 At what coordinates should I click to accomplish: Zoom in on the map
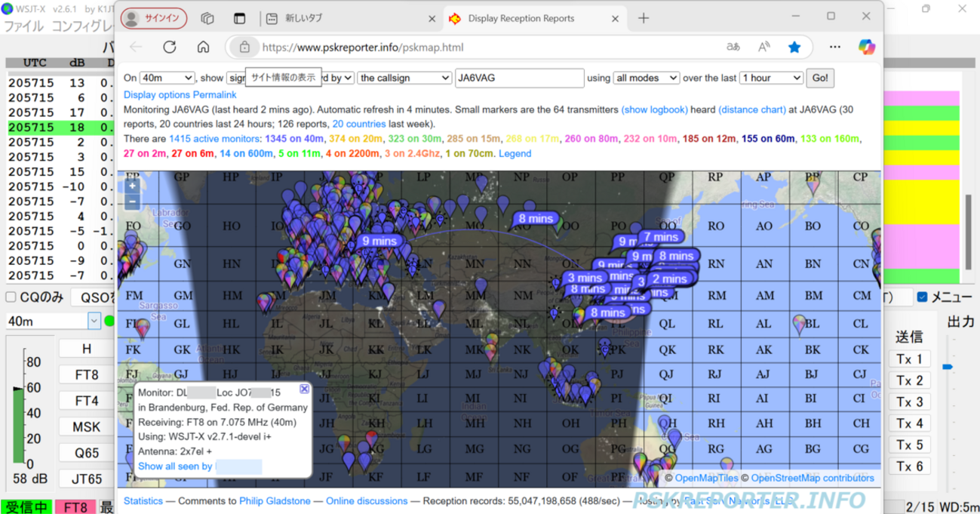pyautogui.click(x=132, y=186)
